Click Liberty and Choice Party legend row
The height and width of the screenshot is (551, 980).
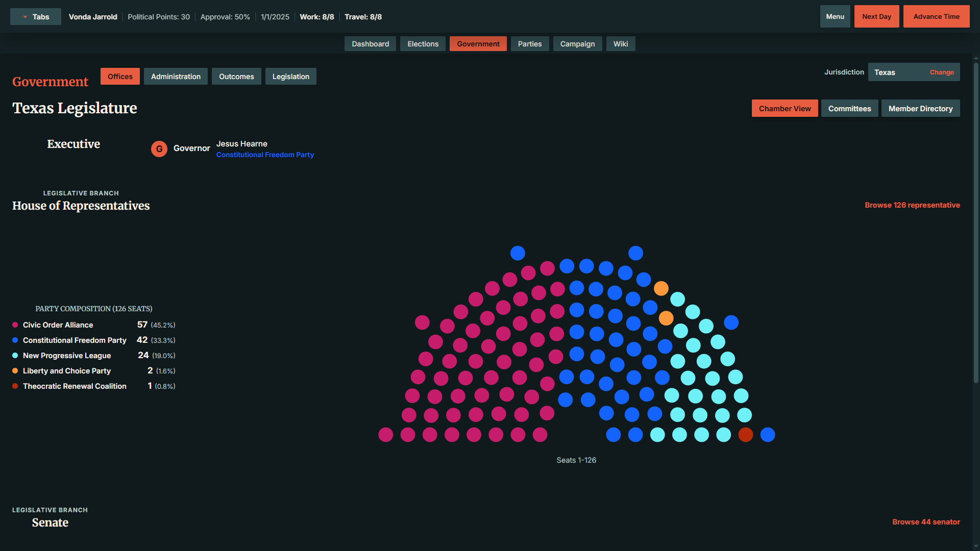pyautogui.click(x=94, y=371)
